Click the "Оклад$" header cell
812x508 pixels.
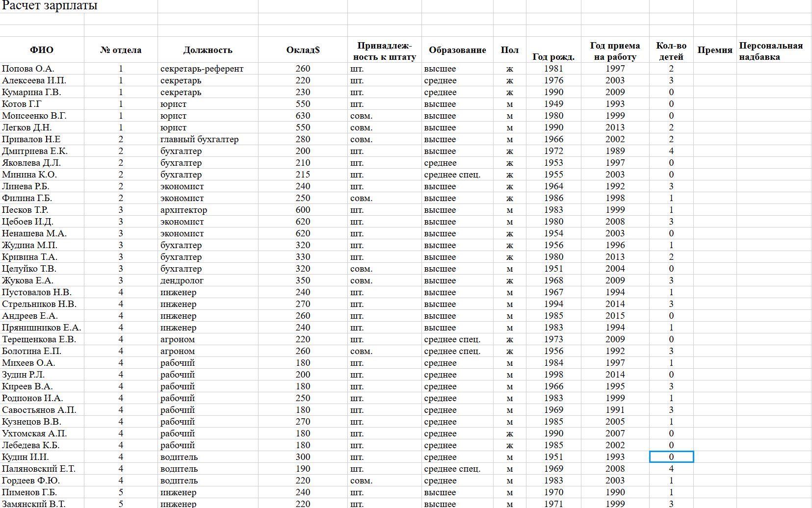[303, 50]
